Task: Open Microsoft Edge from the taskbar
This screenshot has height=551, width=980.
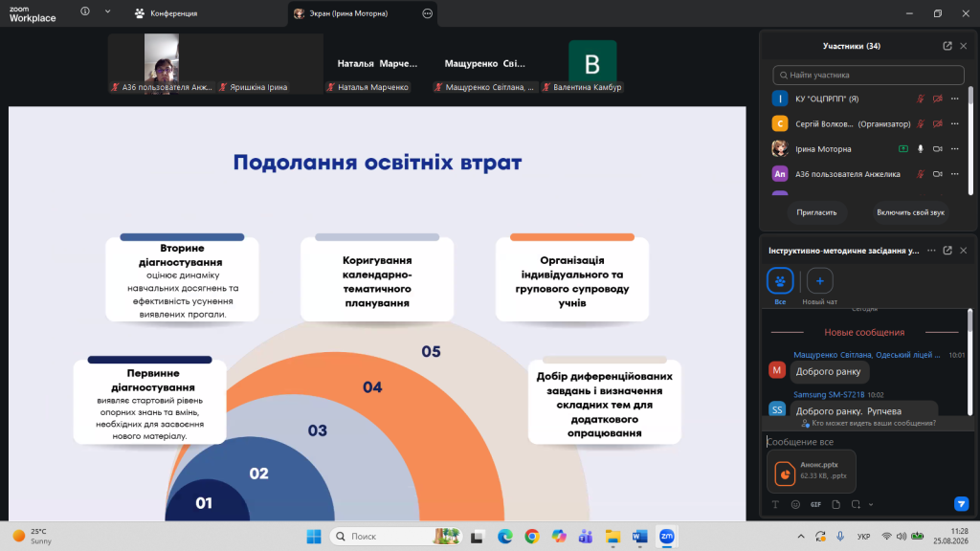Action: point(505,536)
